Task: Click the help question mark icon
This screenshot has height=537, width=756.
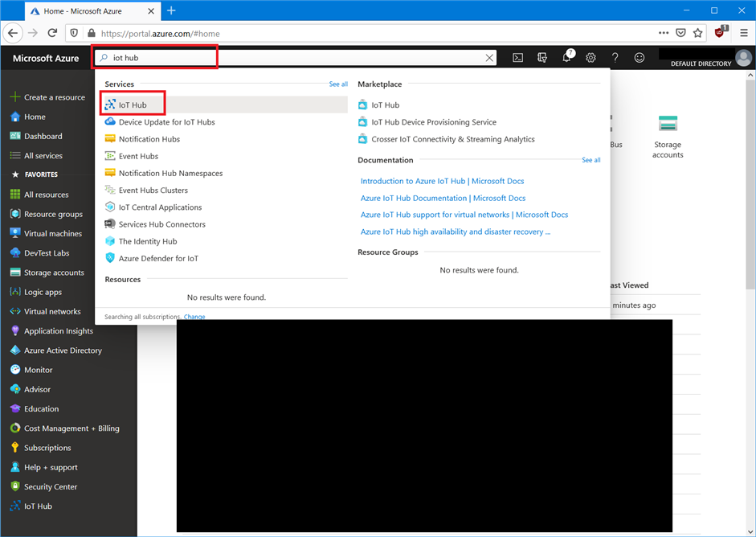Action: pyautogui.click(x=615, y=58)
